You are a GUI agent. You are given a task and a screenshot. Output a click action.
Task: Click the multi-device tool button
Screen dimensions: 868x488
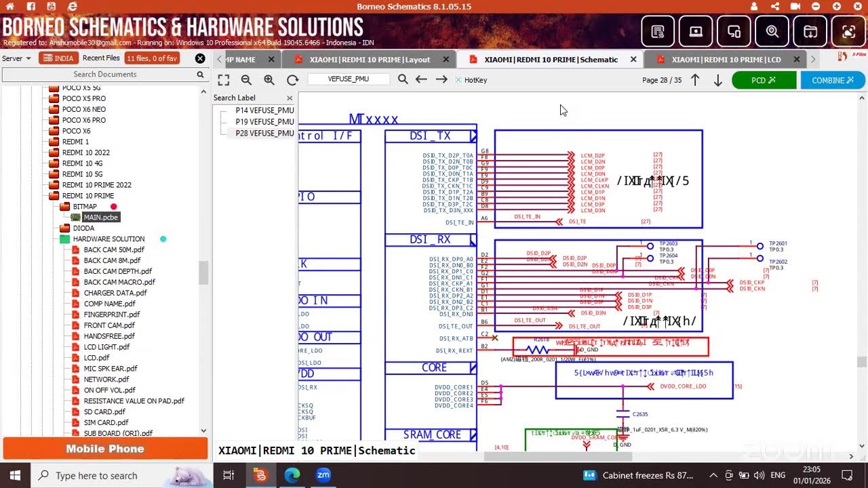[x=734, y=32]
